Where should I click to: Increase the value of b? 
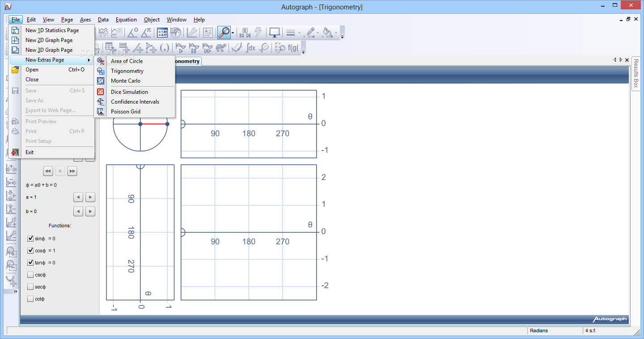point(90,211)
